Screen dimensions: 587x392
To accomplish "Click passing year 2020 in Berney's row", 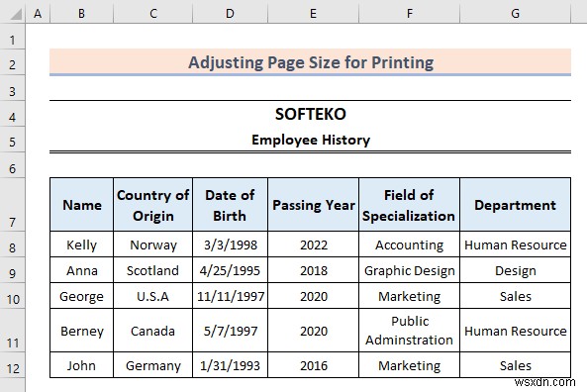I will [x=314, y=331].
